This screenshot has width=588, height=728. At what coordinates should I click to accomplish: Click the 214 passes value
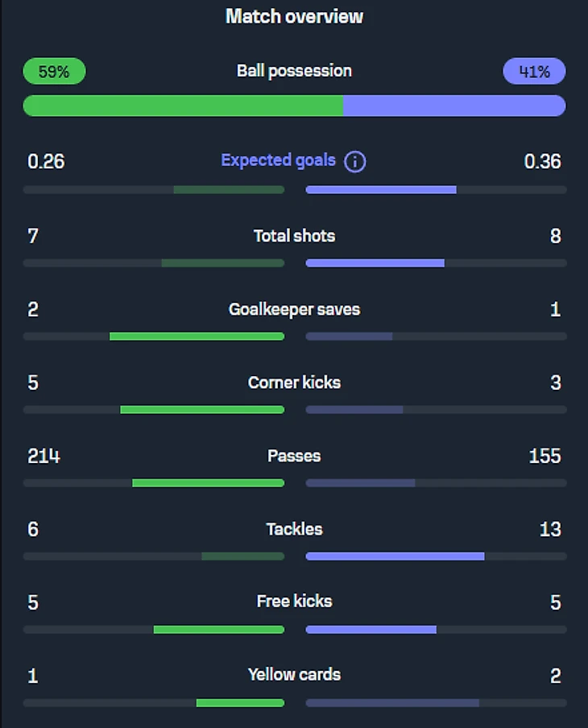pos(43,457)
